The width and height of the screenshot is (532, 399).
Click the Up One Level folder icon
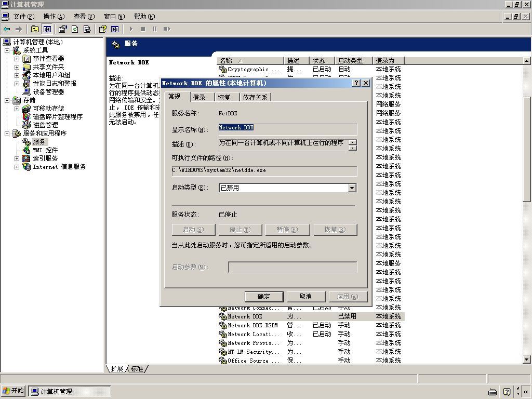coord(35,29)
